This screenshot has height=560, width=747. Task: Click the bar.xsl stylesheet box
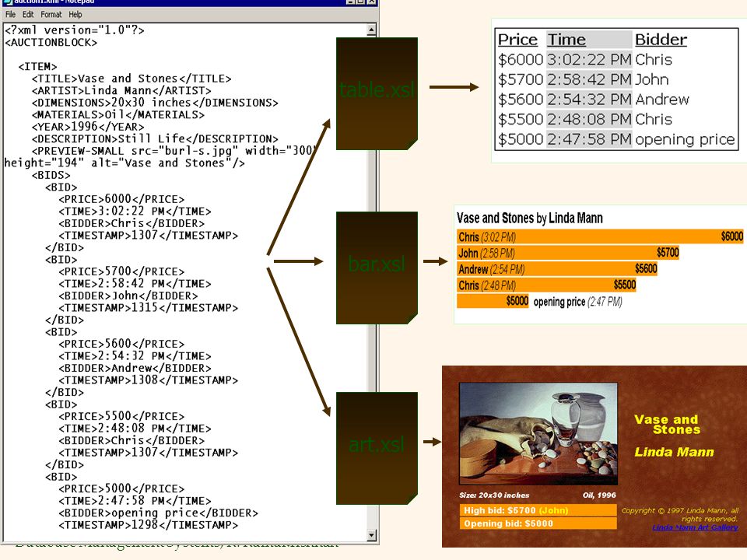coord(377,268)
